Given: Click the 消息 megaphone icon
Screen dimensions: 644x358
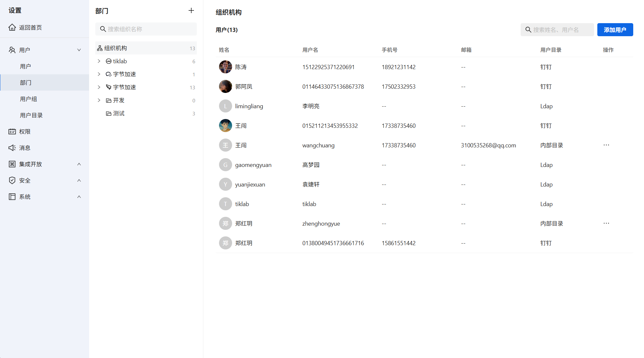Looking at the screenshot, I should (12, 148).
